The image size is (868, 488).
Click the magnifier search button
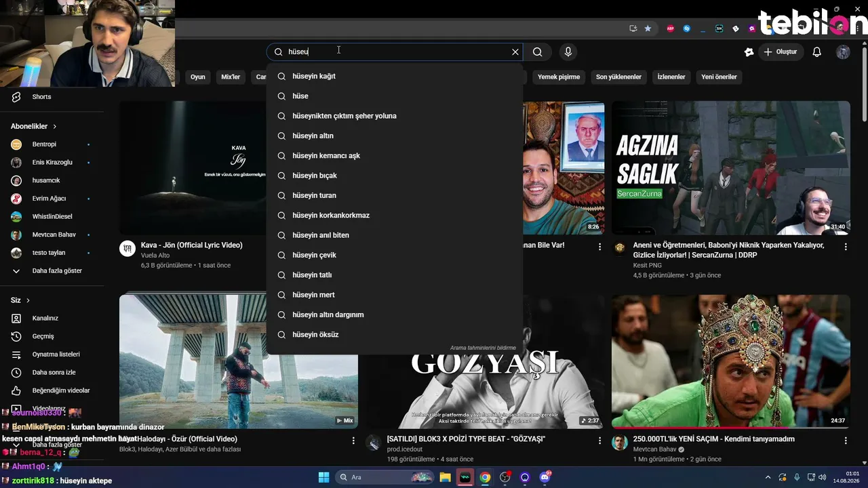538,52
